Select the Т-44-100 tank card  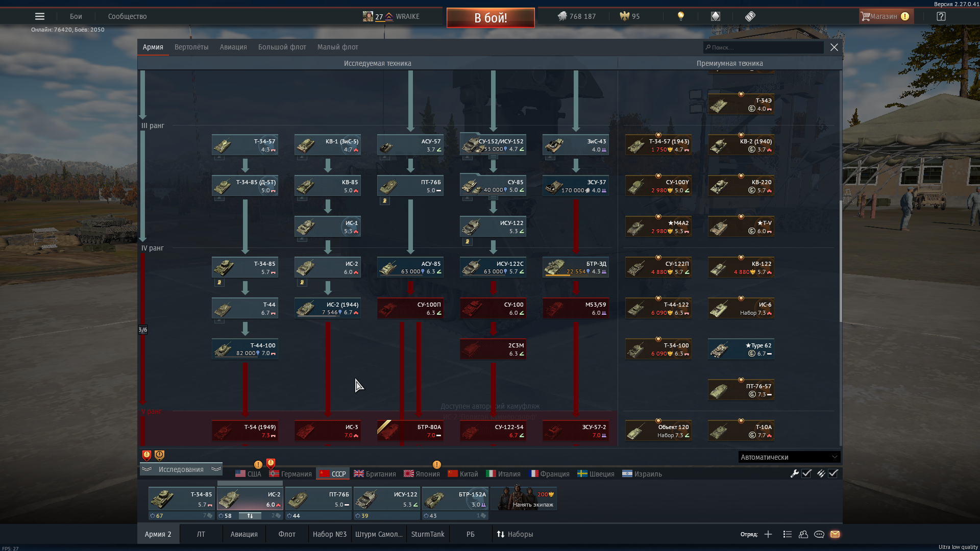pyautogui.click(x=245, y=349)
